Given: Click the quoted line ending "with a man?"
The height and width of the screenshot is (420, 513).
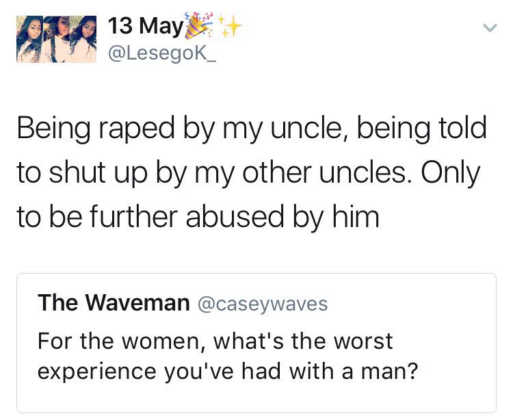Looking at the screenshot, I should tap(228, 371).
